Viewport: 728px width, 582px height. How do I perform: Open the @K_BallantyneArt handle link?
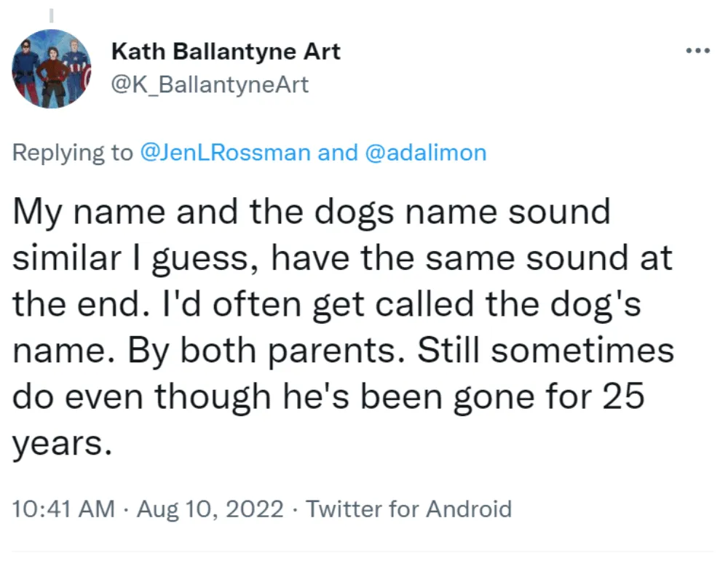(x=210, y=84)
